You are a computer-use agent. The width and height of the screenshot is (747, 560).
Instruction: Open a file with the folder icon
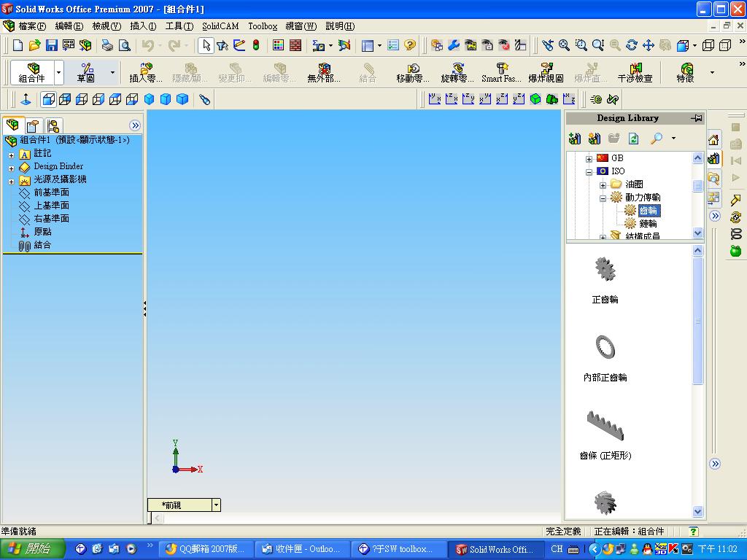(x=34, y=45)
